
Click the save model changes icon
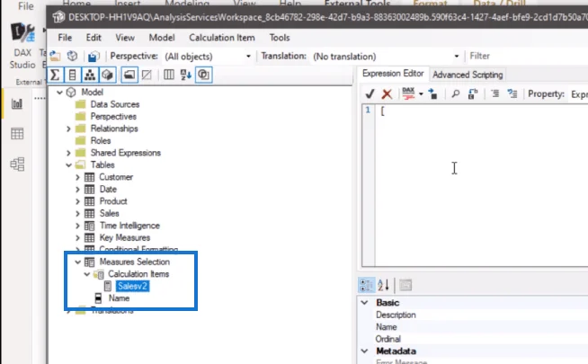[93, 57]
